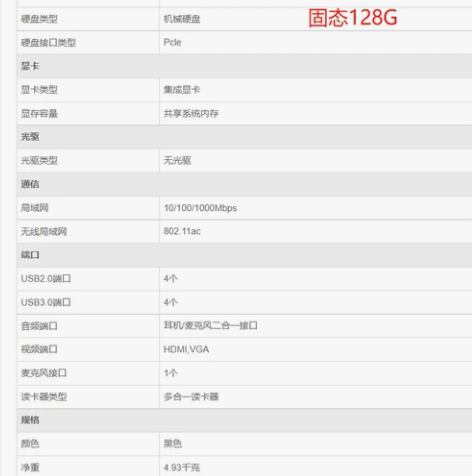
Task: Select the USB3.0端口 label
Action: pyautogui.click(x=46, y=302)
